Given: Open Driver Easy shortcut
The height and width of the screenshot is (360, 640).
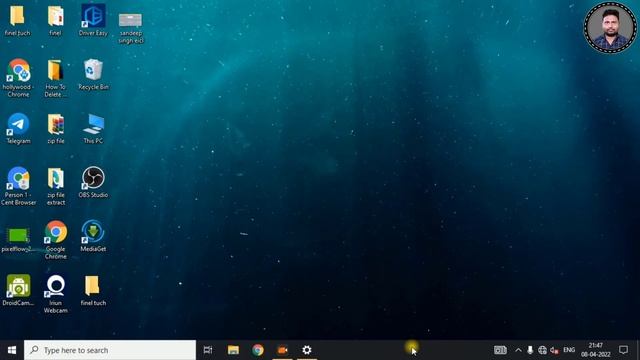Looking at the screenshot, I should tap(93, 16).
